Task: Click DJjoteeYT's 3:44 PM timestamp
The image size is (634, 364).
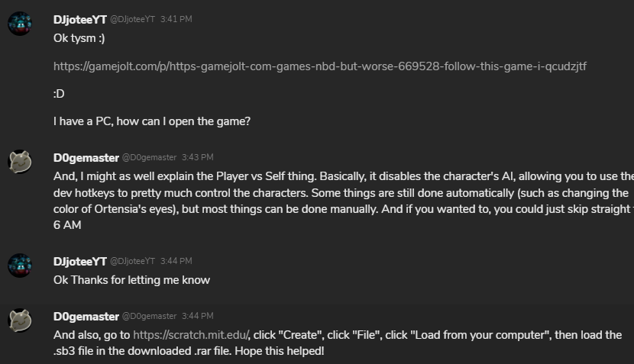Action: (x=176, y=262)
